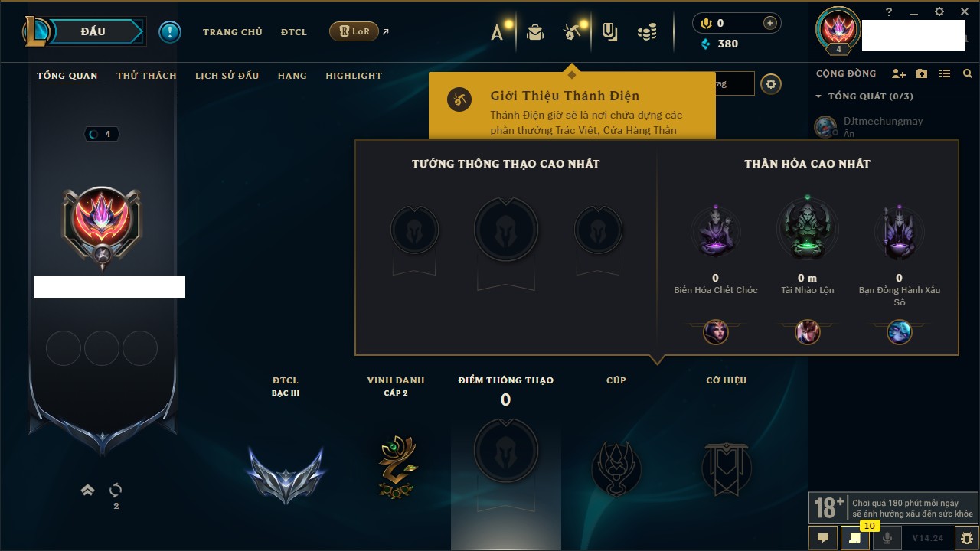This screenshot has width=980, height=551.
Task: Open the Sanctum hammer icon in top bar
Action: 571,32
